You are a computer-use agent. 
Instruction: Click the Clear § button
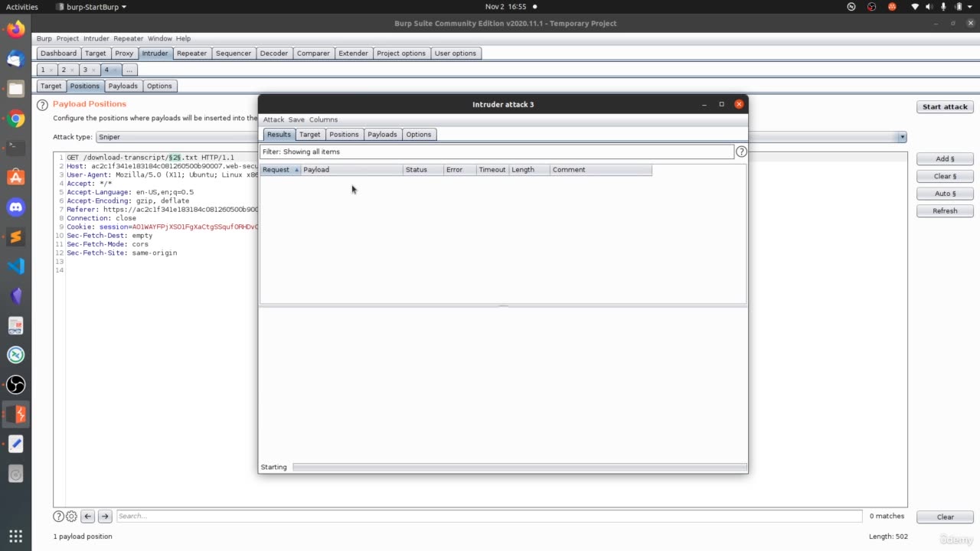tap(945, 176)
